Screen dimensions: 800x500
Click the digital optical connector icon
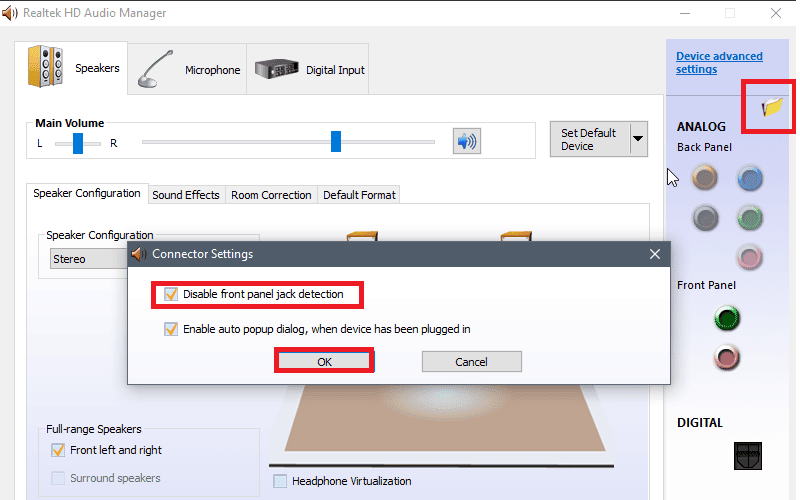pos(747,456)
